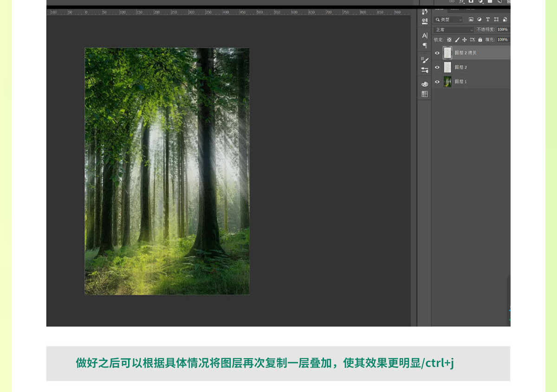This screenshot has width=557, height=392.
Task: Filter layers by adjustment layer icon
Action: pos(479,19)
